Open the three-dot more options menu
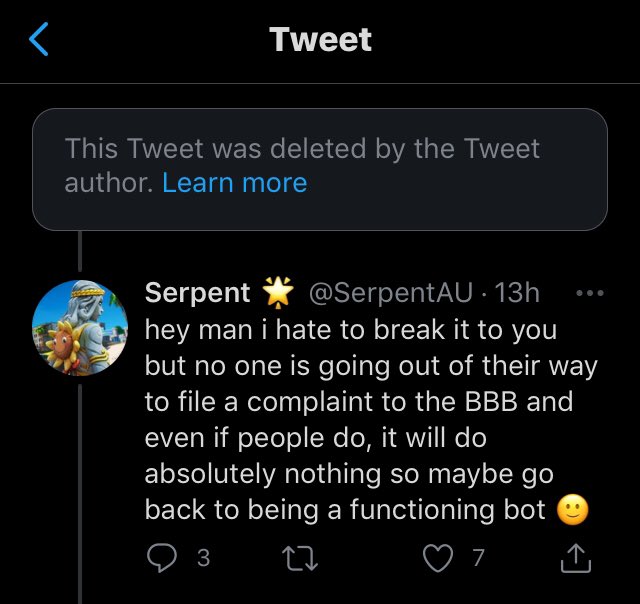The image size is (640, 604). pyautogui.click(x=590, y=294)
